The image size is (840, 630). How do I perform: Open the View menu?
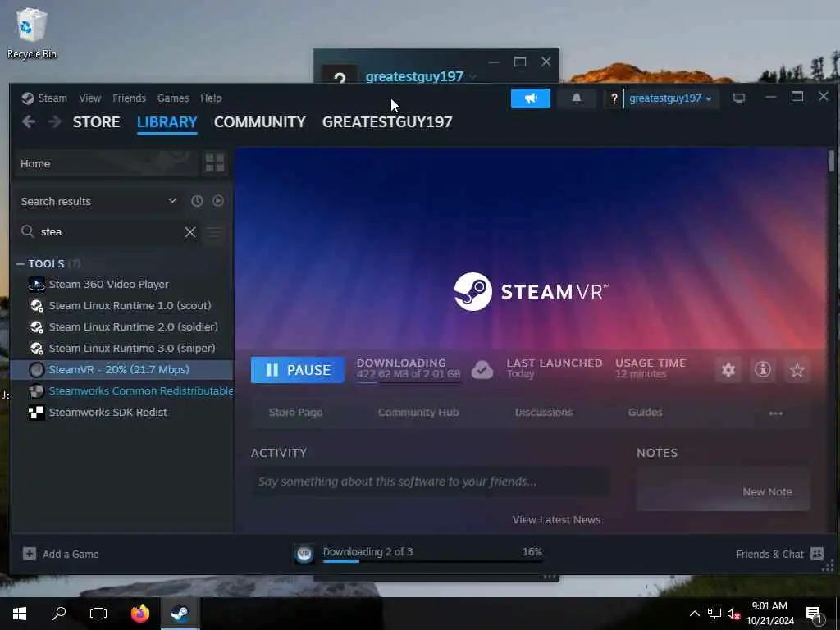click(90, 98)
